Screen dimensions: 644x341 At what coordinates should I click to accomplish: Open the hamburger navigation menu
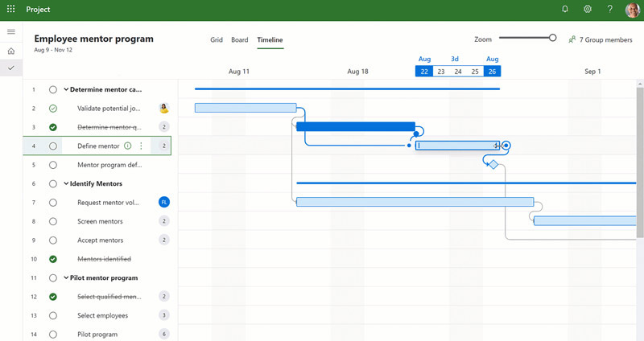pos(11,31)
